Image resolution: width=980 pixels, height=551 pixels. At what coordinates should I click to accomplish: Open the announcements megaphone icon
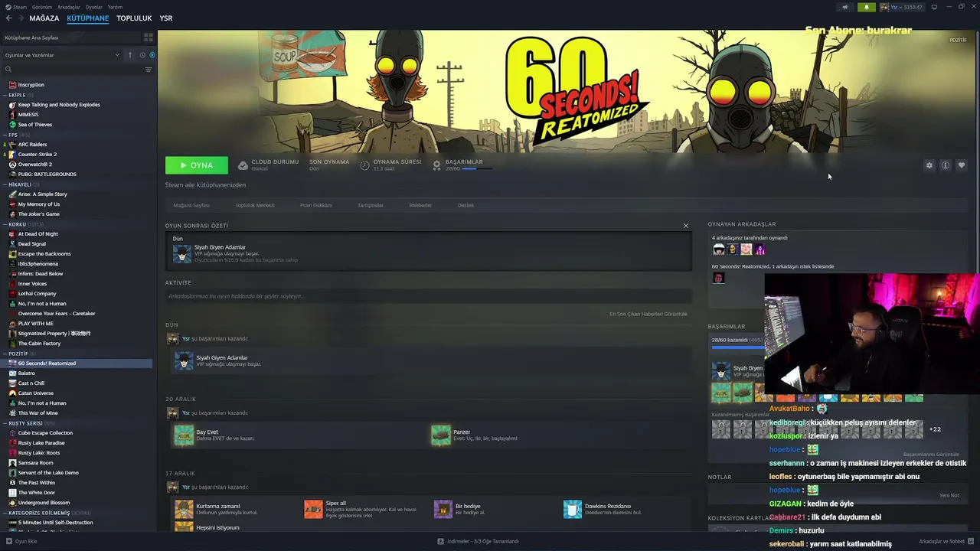tap(845, 7)
